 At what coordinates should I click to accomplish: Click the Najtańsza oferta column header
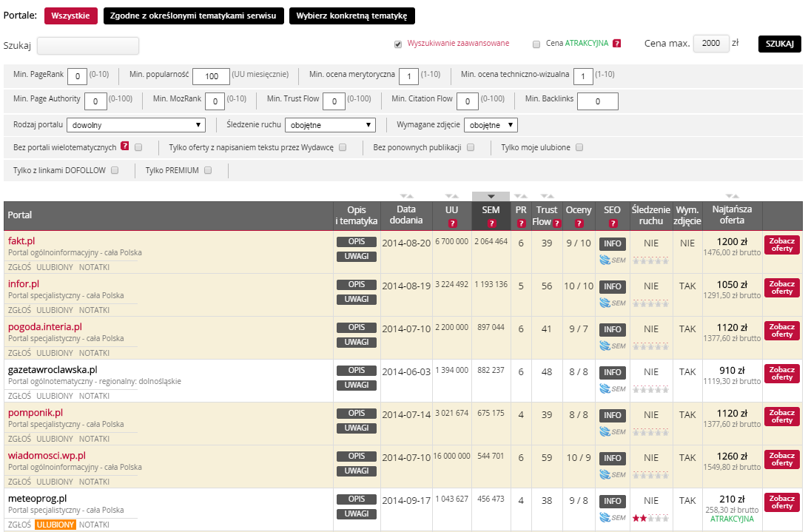(732, 215)
